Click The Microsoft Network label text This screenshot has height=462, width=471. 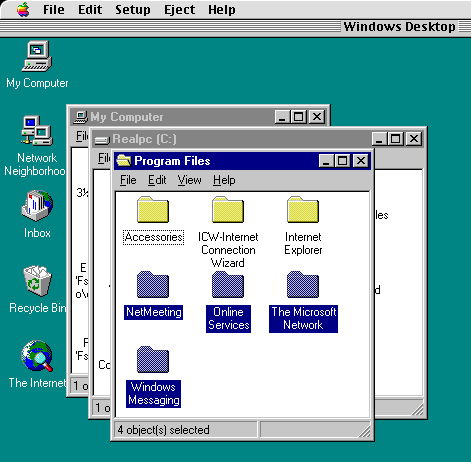(303, 319)
